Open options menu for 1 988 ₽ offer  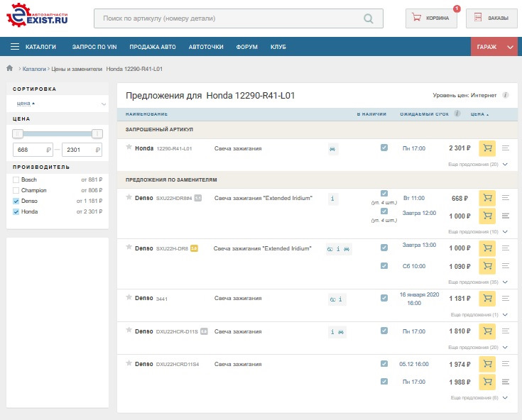coord(506,382)
